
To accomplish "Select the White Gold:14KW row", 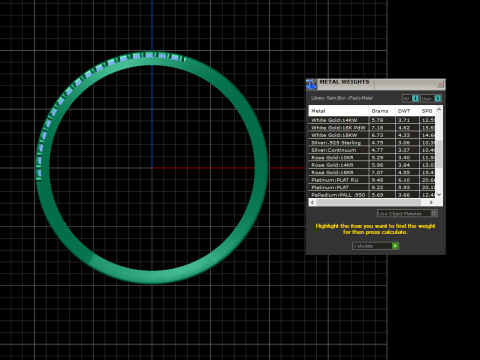I will (x=372, y=120).
